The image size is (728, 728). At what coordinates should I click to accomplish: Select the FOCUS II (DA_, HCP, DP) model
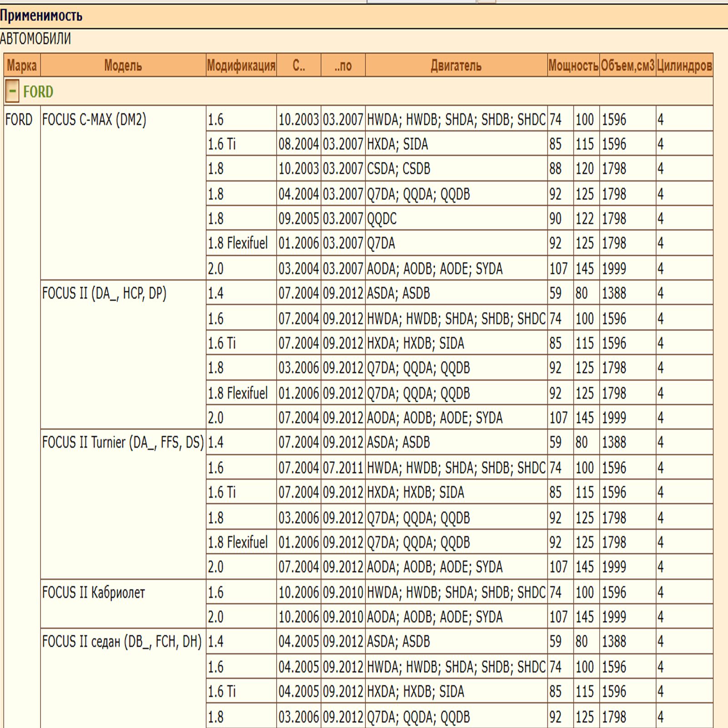[x=104, y=293]
